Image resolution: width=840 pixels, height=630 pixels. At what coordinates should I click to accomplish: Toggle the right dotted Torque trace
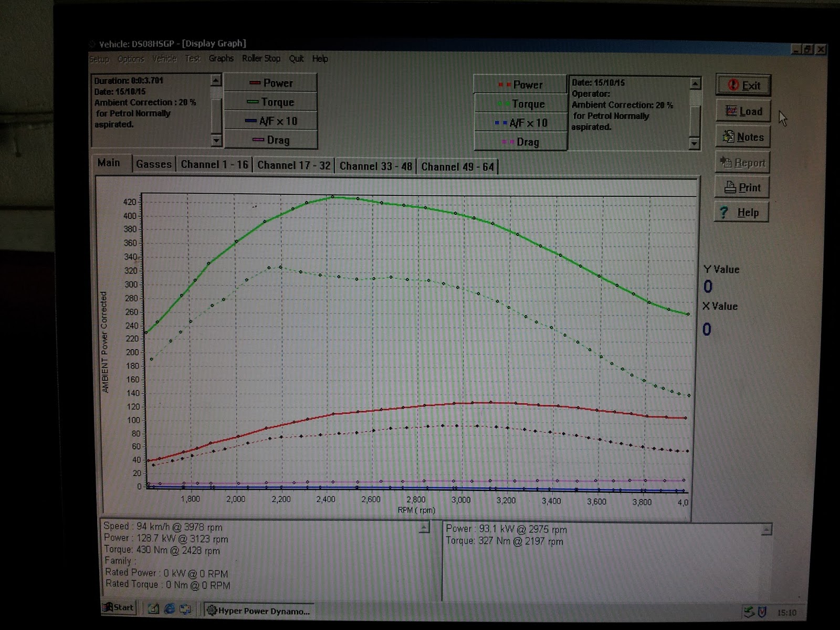point(520,103)
